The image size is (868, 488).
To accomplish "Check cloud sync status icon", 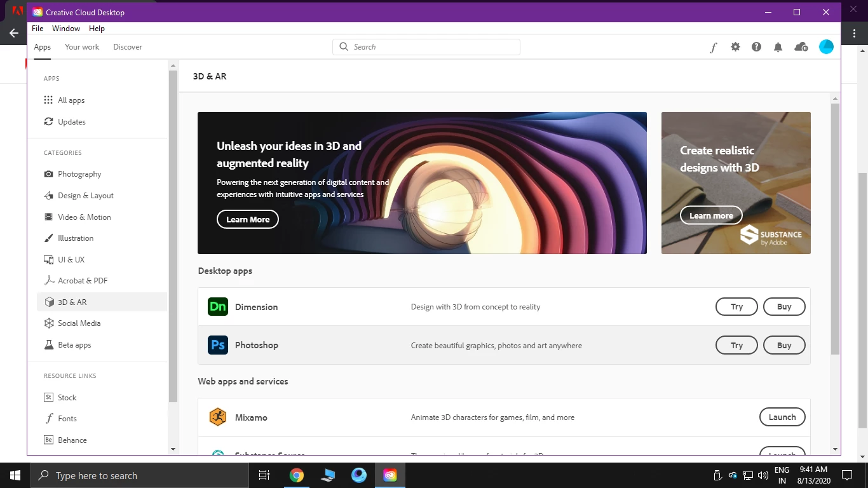I will (801, 47).
